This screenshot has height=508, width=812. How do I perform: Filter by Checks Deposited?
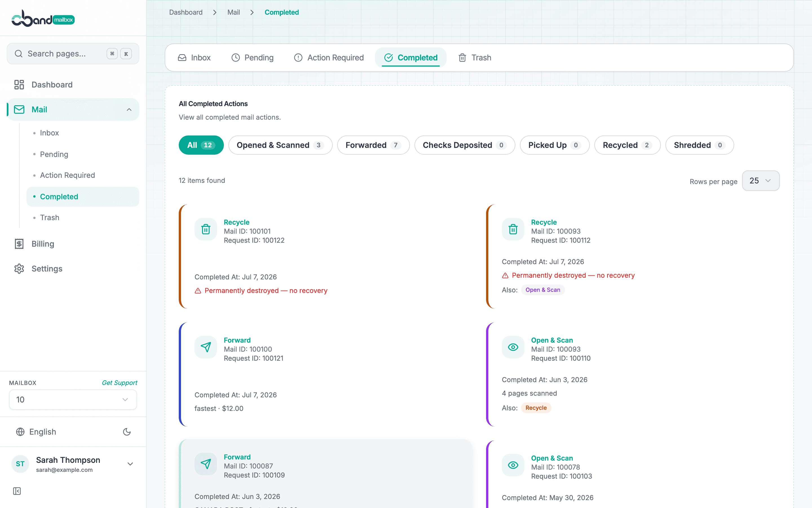click(x=464, y=145)
